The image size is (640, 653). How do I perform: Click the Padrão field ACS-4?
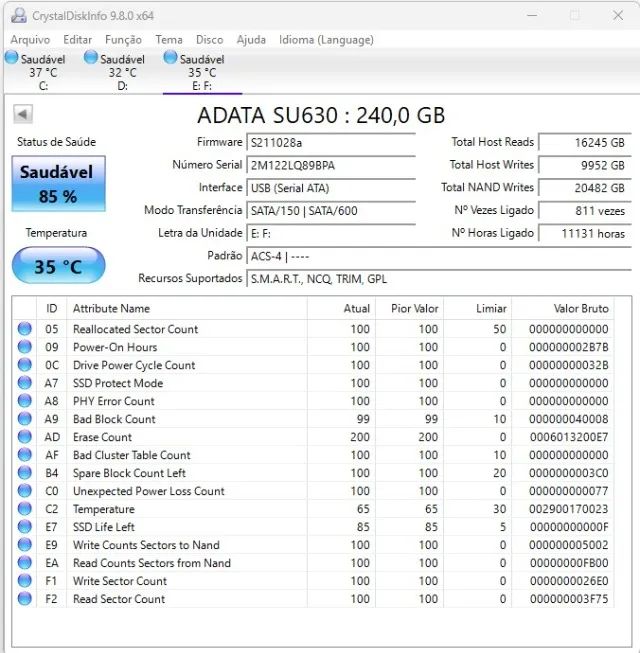tap(439, 256)
